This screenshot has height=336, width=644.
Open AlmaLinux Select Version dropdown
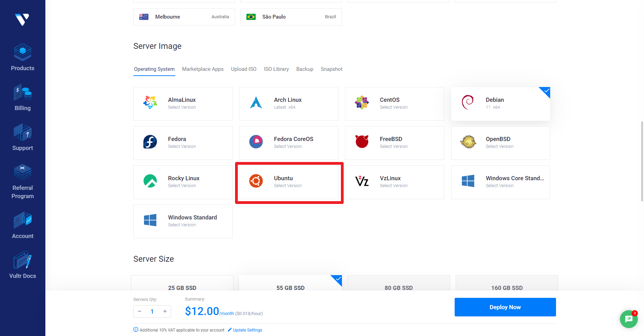182,107
